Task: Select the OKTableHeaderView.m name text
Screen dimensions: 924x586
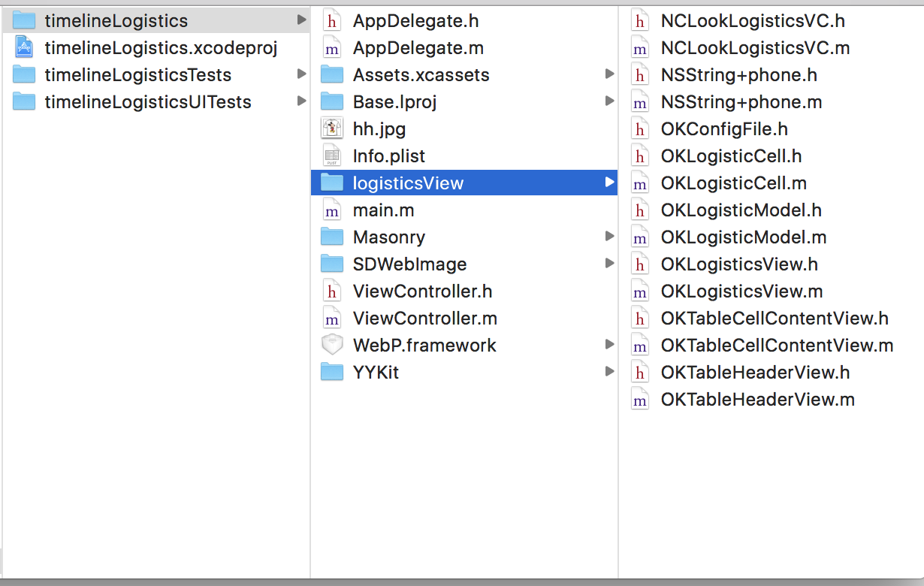Action: 758,400
